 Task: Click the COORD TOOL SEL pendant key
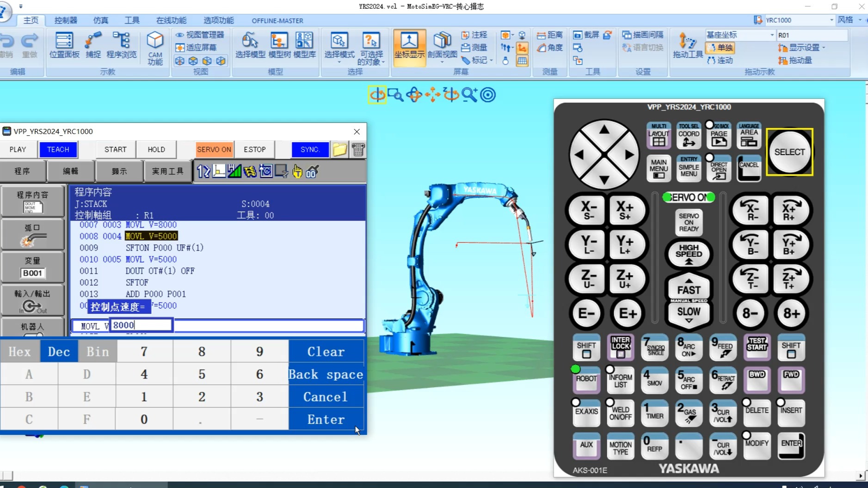[x=689, y=135]
